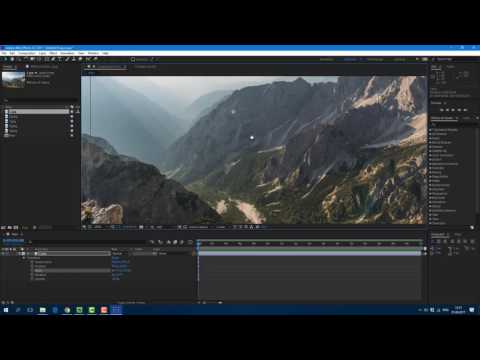Open Composition Mini-Flowchart in timeline
The height and width of the screenshot is (360, 480).
pos(152,242)
